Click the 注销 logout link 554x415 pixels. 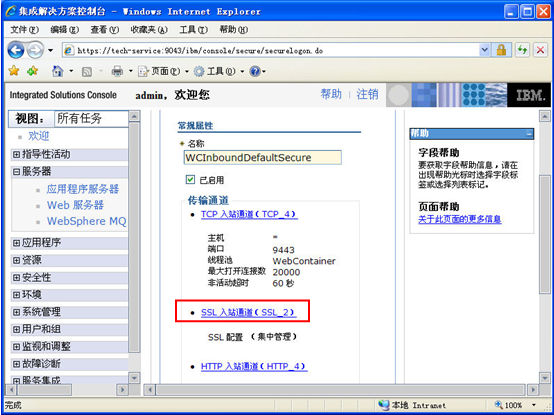pos(367,94)
